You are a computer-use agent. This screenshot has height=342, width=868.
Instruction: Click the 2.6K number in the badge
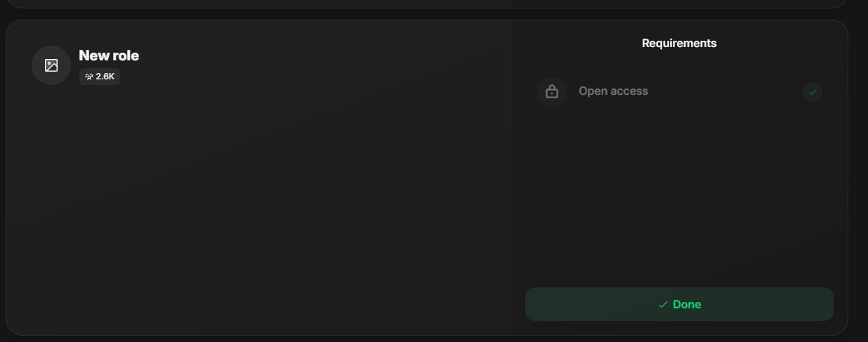pos(105,77)
